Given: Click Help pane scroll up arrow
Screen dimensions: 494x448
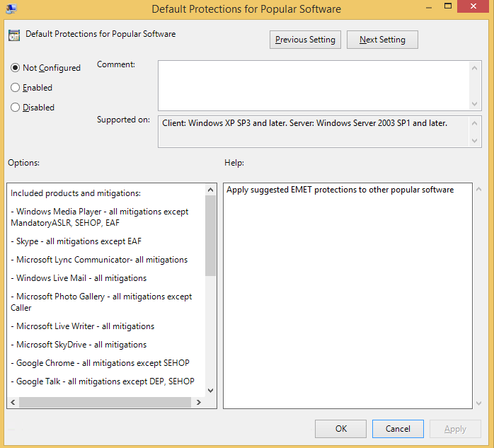Looking at the screenshot, I should pyautogui.click(x=478, y=189).
